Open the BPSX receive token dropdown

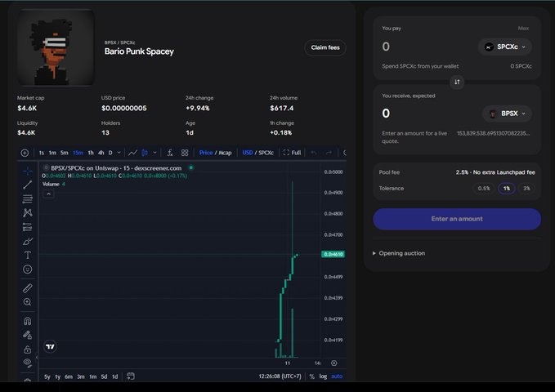507,114
